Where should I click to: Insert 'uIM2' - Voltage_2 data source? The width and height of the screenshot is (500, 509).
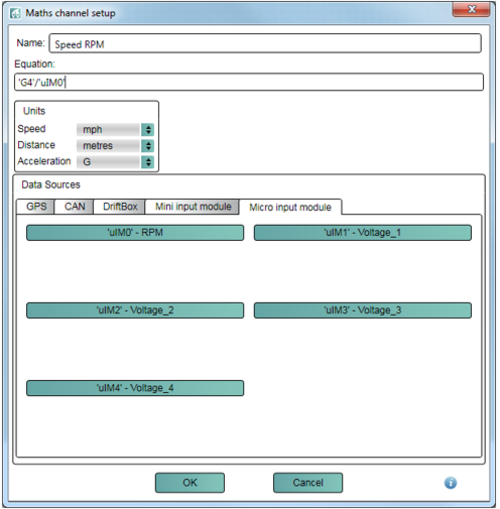[135, 310]
